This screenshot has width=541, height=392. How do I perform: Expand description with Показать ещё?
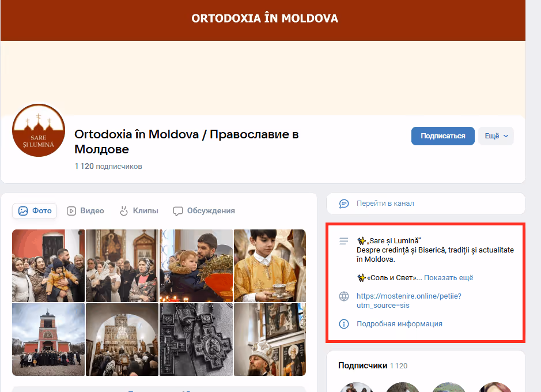point(449,278)
